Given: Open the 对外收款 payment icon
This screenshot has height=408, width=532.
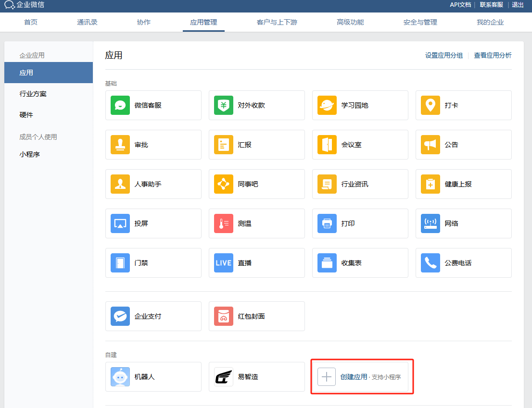Looking at the screenshot, I should [x=224, y=105].
